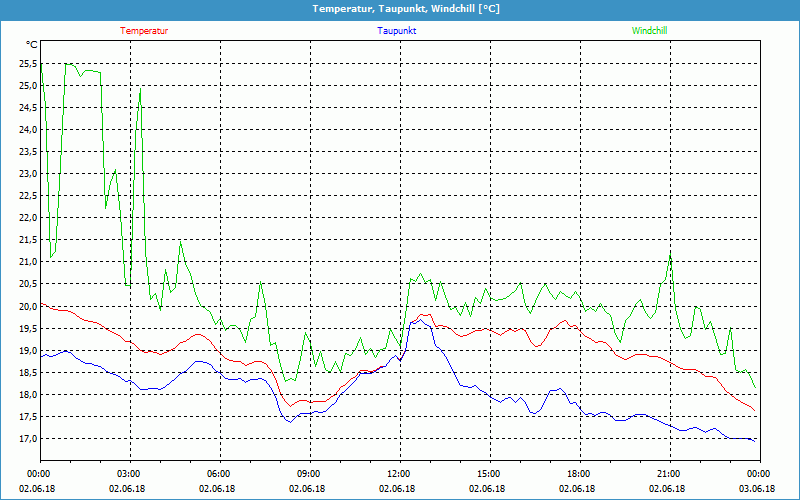This screenshot has height=500, width=800.
Task: Click the 06:00 time axis label
Action: point(220,474)
